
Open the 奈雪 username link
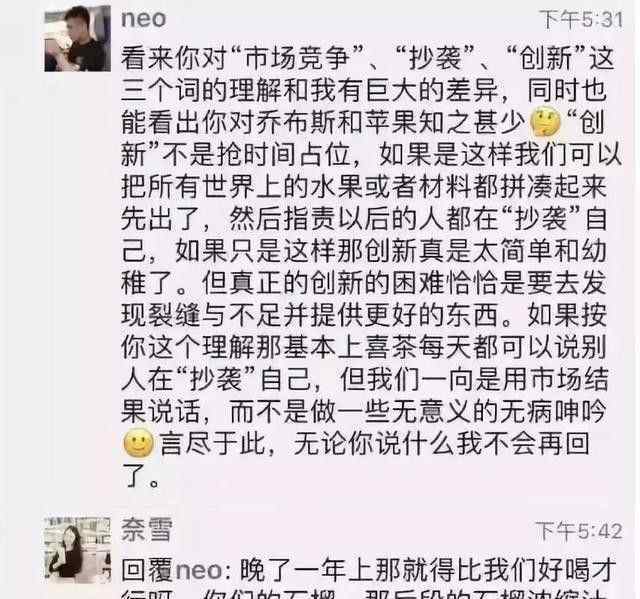tap(147, 530)
